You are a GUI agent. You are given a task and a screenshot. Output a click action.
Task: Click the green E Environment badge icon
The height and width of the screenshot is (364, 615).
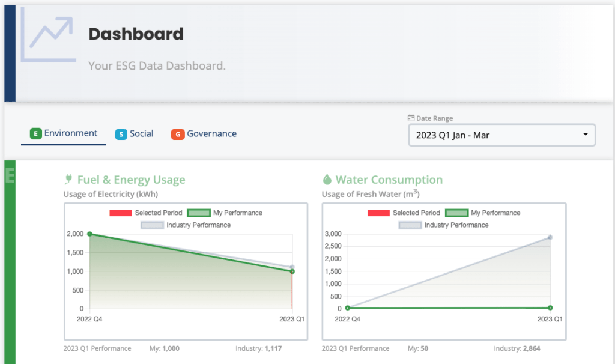[36, 133]
